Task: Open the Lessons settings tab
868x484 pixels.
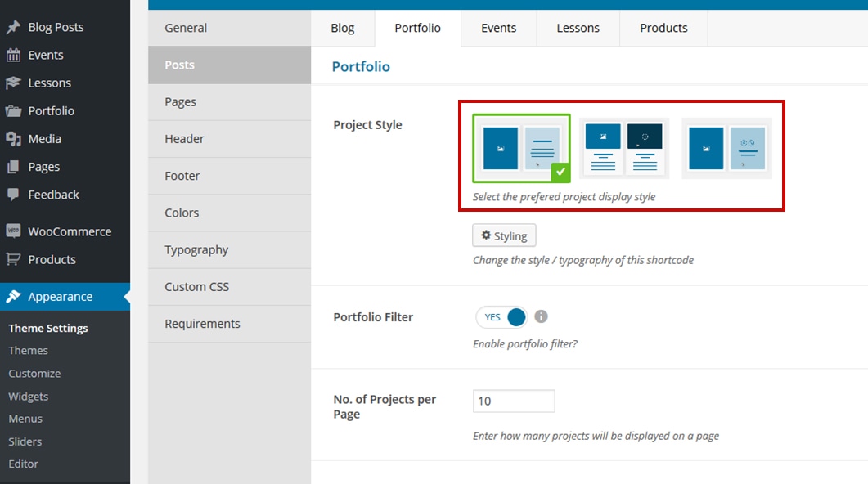Action: tap(578, 28)
